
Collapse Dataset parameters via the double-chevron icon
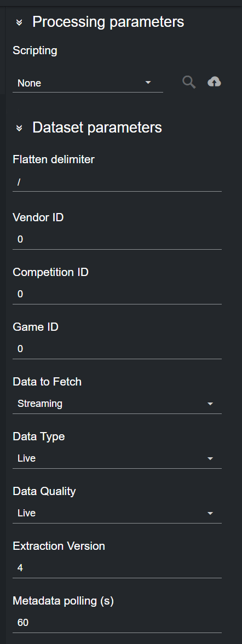19,128
